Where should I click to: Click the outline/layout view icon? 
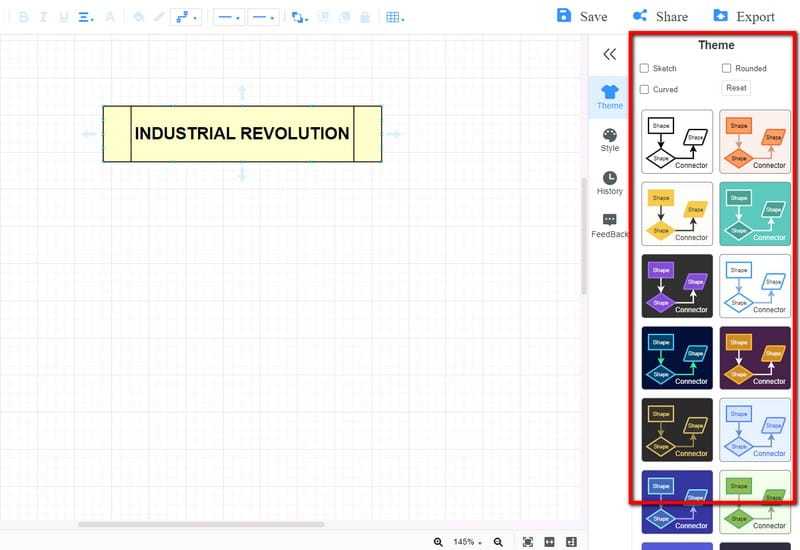pyautogui.click(x=571, y=542)
